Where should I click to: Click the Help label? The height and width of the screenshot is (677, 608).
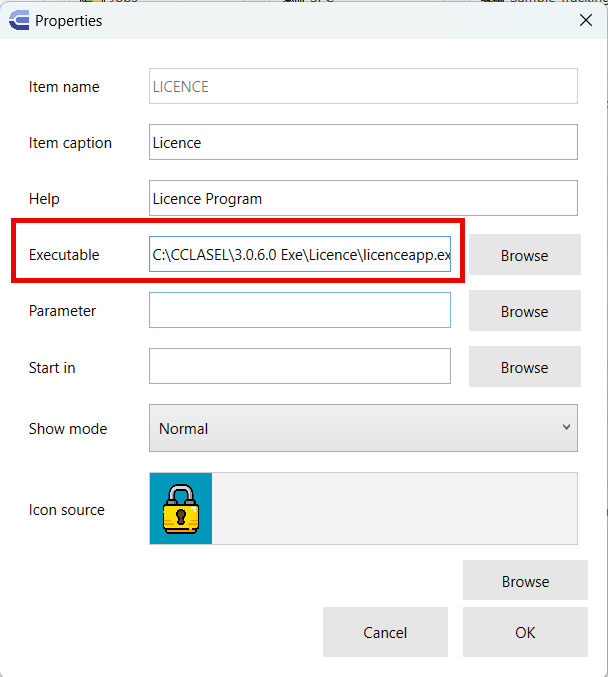point(44,199)
